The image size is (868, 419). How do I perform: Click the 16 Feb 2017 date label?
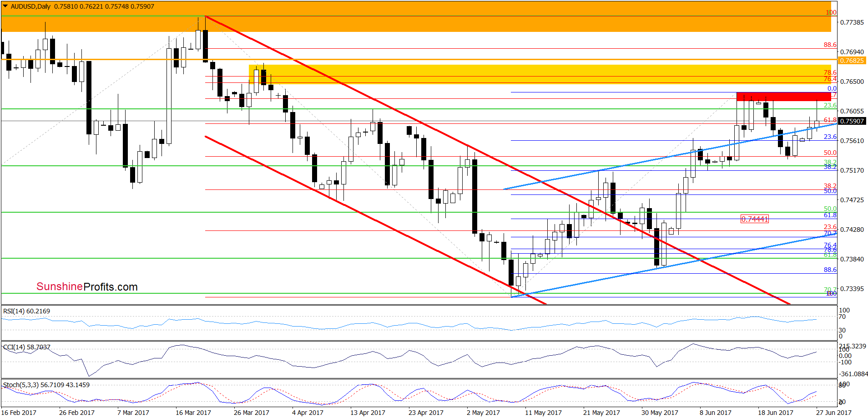tap(19, 413)
